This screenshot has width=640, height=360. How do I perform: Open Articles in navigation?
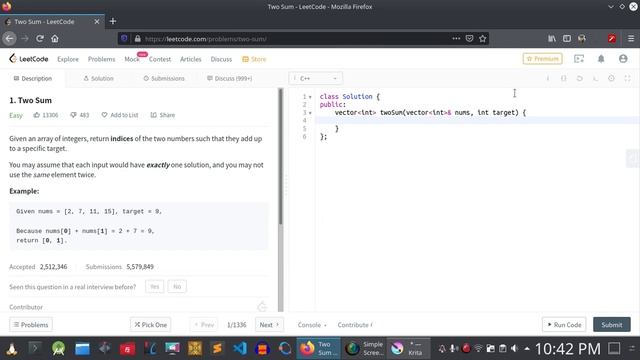pyautogui.click(x=191, y=59)
